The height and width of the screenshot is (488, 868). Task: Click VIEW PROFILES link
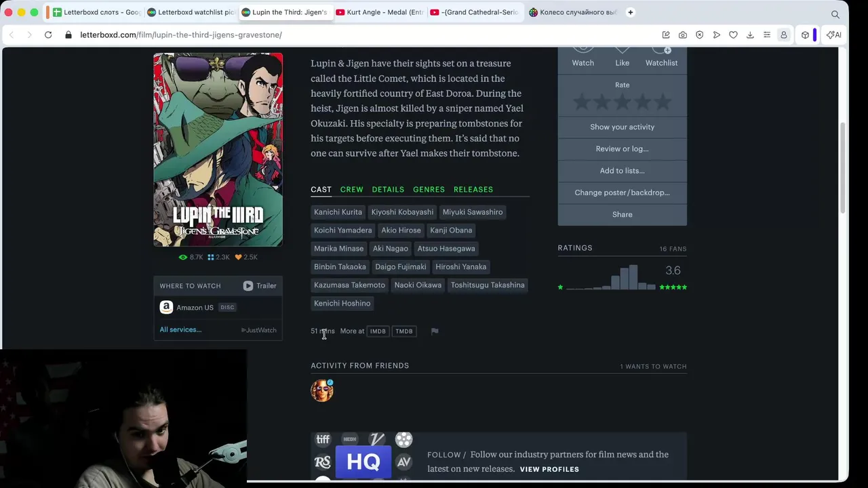549,469
